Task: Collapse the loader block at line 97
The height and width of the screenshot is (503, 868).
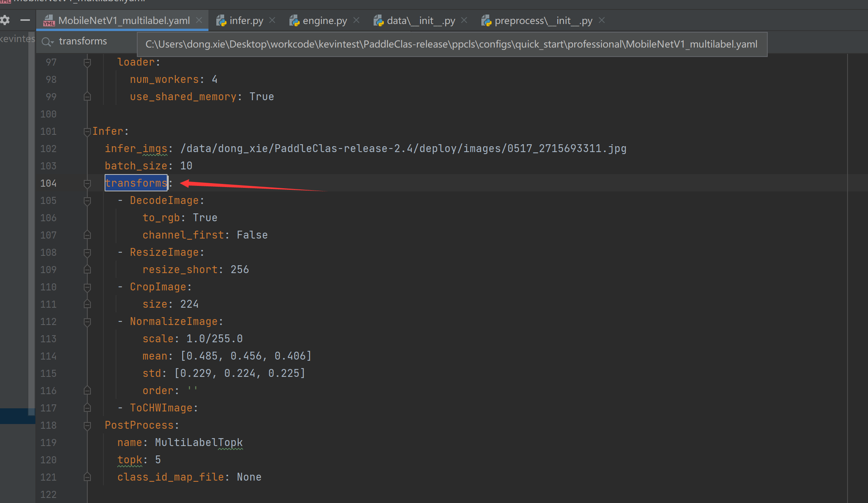Action: [87, 62]
